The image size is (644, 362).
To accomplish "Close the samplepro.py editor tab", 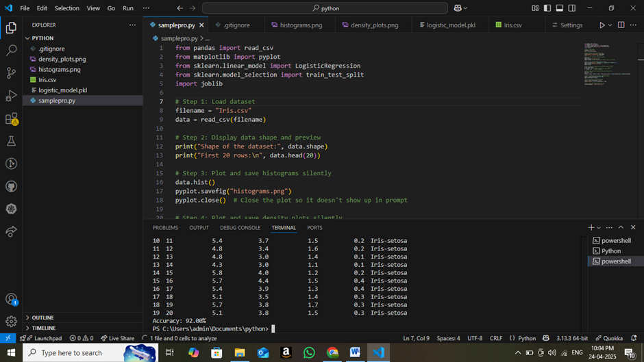I will [201, 25].
